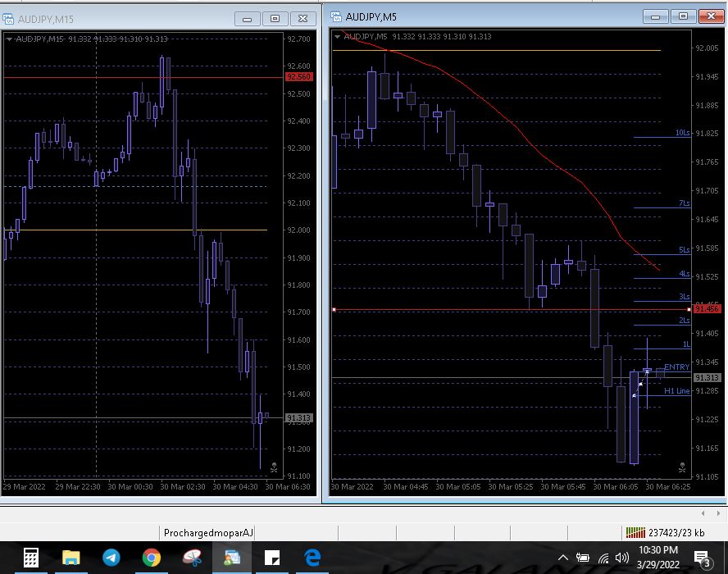This screenshot has height=574, width=728.
Task: Click the ENTRY line label
Action: pos(676,367)
